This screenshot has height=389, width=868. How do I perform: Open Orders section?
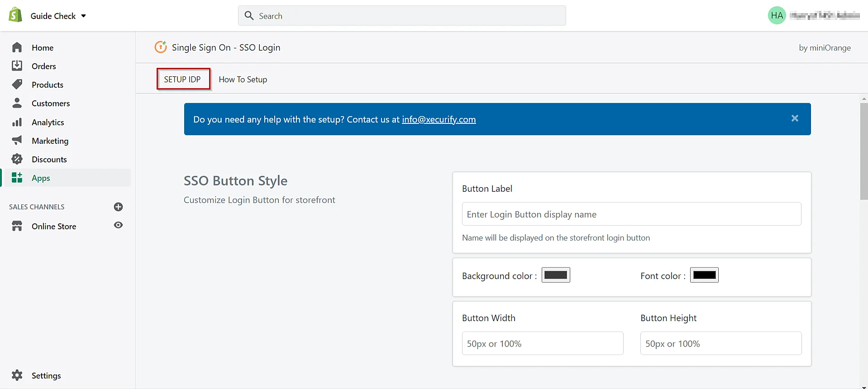[44, 66]
